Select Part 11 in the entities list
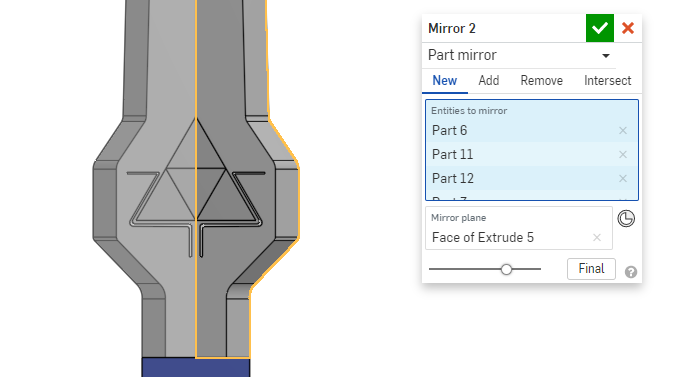The image size is (676, 377). pos(532,154)
